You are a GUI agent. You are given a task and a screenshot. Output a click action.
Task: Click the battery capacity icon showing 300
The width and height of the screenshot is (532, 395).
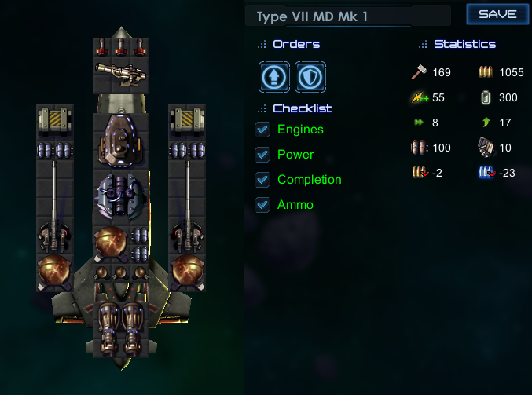pyautogui.click(x=486, y=97)
